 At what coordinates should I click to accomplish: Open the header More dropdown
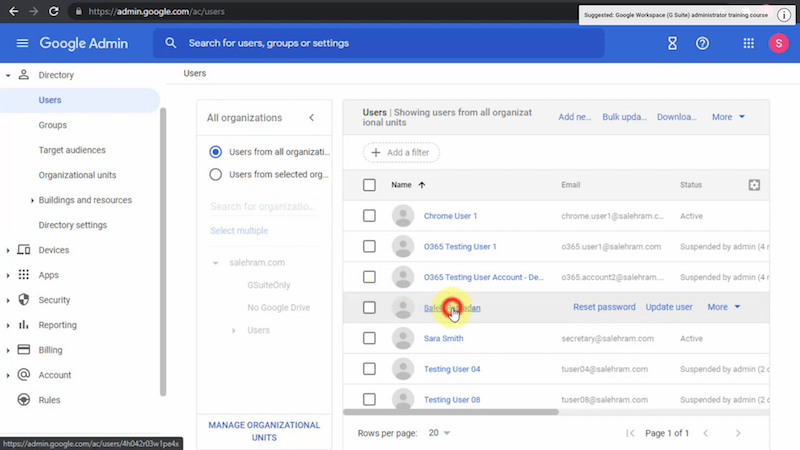(x=728, y=117)
